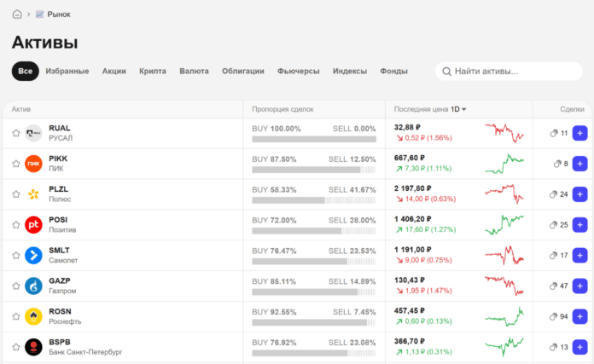Select the Все filter tab

pyautogui.click(x=26, y=71)
